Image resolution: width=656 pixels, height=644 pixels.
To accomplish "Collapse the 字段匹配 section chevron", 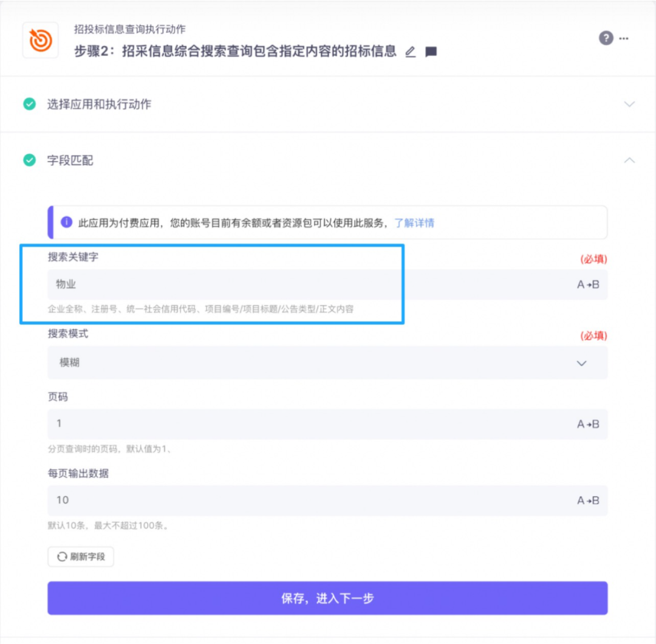I will pyautogui.click(x=629, y=160).
